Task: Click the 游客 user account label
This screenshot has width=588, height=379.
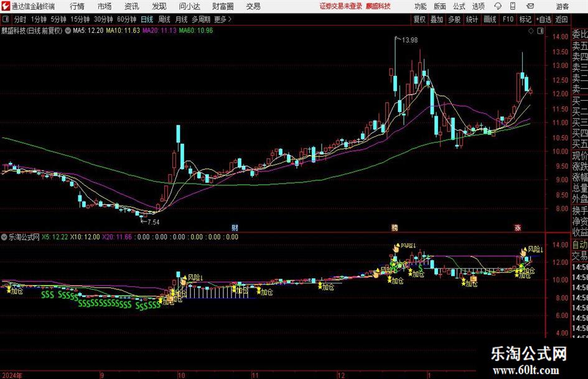Action: click(x=562, y=6)
